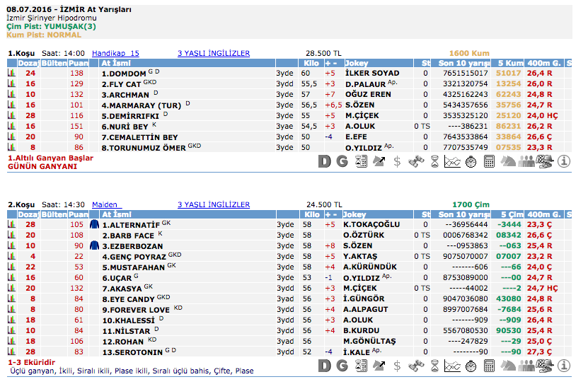This screenshot has width=588, height=389.
Task: Click the 'D' icon in race 2 toolbar
Action: [324, 366]
